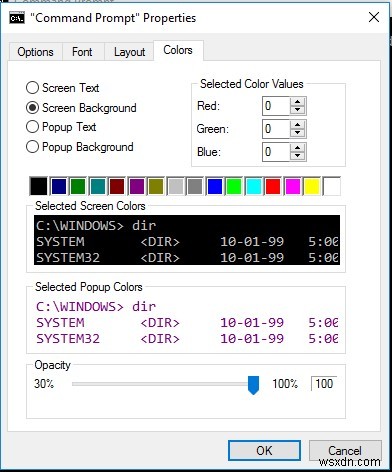Click the Command Prompt title bar icon
The image size is (392, 472).
point(17,18)
